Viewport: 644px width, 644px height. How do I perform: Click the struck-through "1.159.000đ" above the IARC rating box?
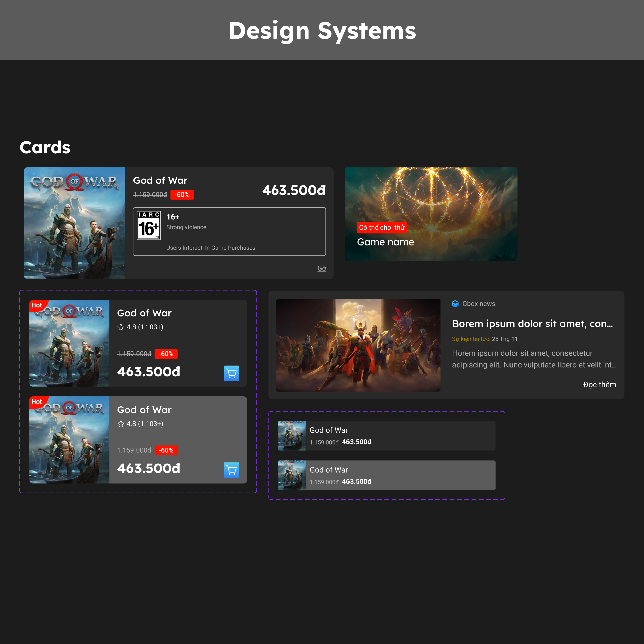(x=150, y=195)
